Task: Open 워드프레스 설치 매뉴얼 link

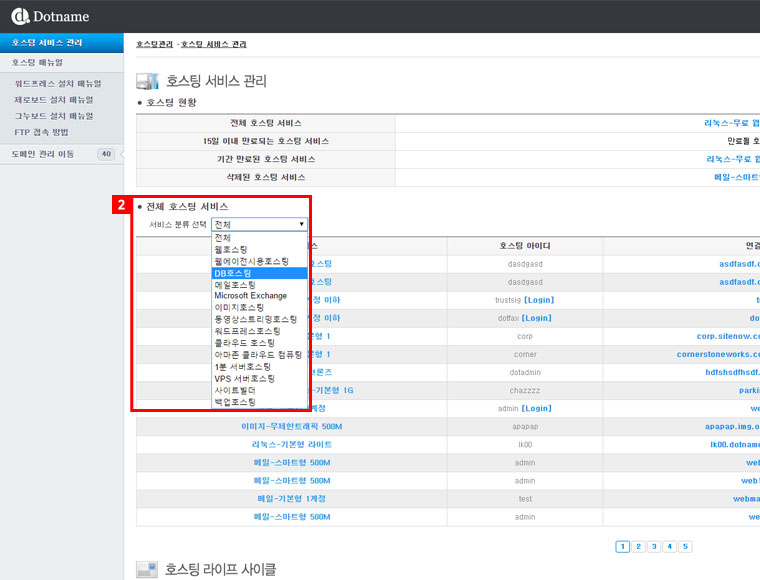Action: [x=58, y=84]
